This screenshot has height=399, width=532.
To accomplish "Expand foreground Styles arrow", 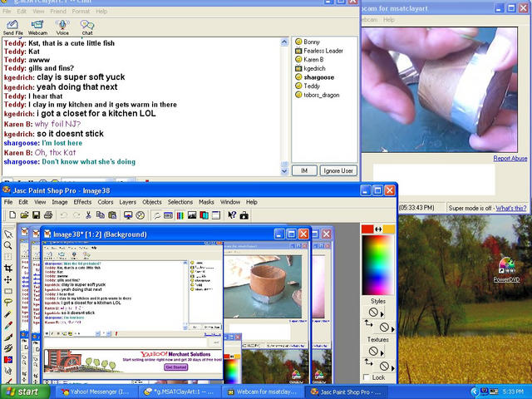I will click(382, 314).
